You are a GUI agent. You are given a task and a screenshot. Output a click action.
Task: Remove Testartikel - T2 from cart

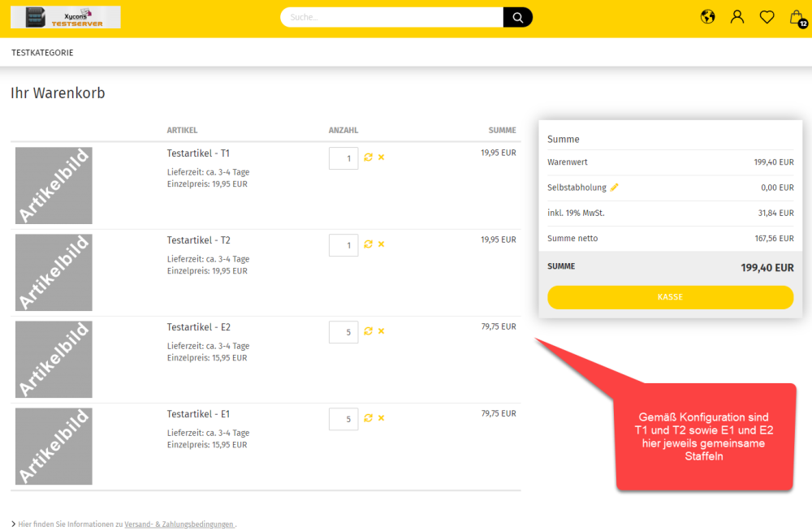381,244
